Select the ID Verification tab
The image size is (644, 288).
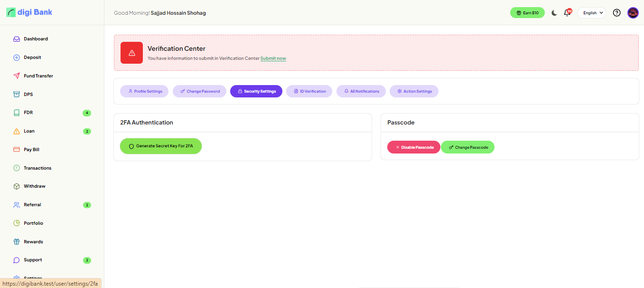[x=309, y=91]
